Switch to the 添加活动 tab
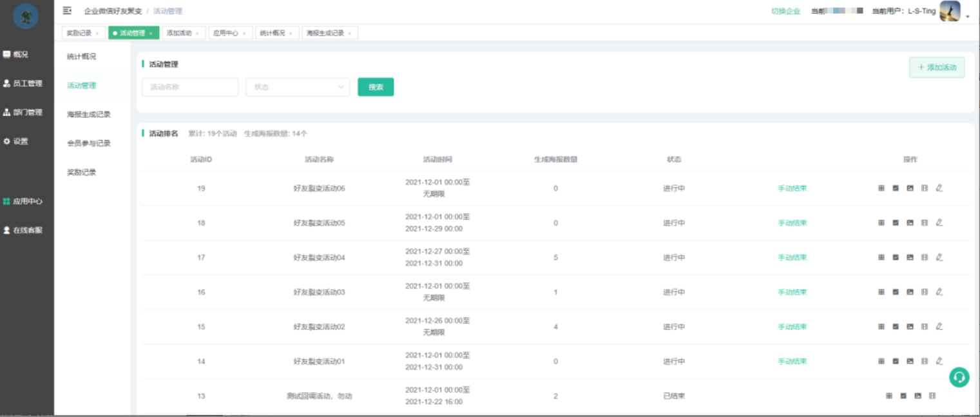This screenshot has width=980, height=417. pyautogui.click(x=179, y=33)
